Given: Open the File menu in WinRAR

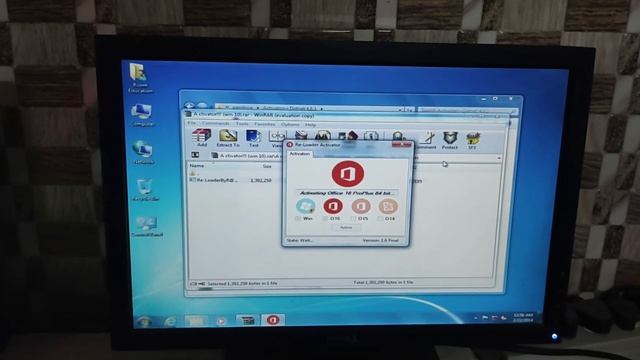Looking at the screenshot, I should point(191,123).
